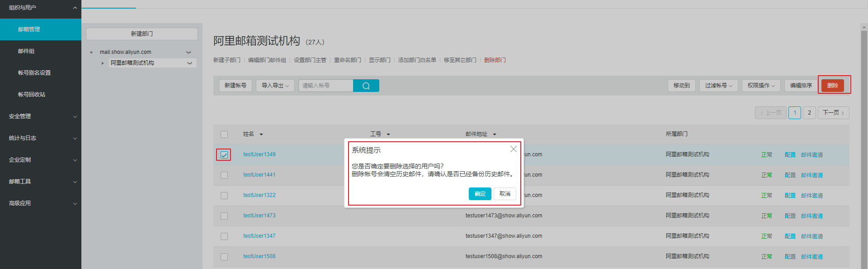Click 添加部门白名单 link
Screen dimensions: 868x269
[x=417, y=60]
